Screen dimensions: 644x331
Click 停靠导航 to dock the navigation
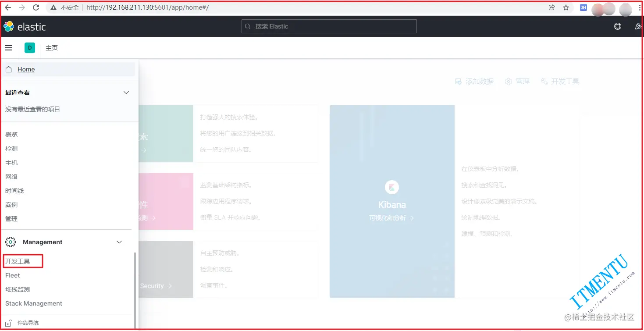click(28, 323)
